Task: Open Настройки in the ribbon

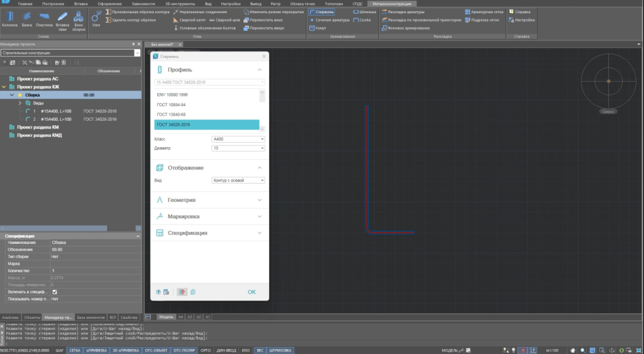Action: click(525, 19)
